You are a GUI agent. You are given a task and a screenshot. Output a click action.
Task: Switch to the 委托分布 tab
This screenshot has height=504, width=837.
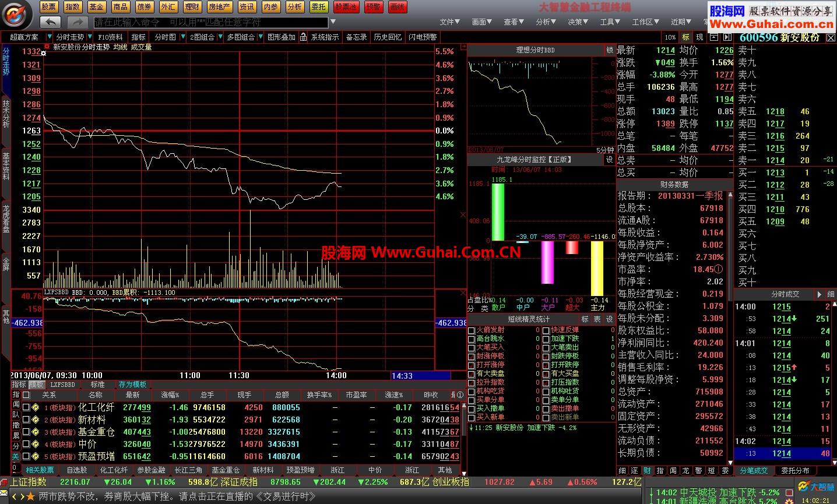(795, 470)
